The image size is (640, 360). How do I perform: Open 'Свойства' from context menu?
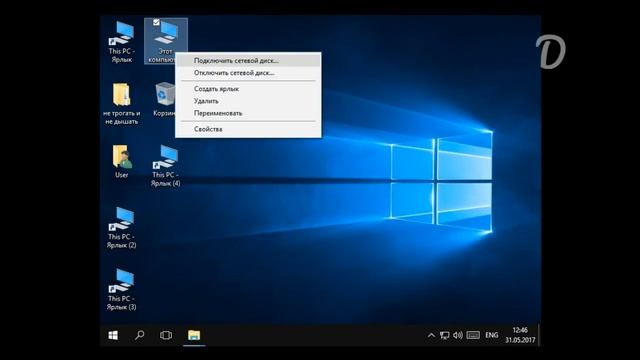coord(248,129)
